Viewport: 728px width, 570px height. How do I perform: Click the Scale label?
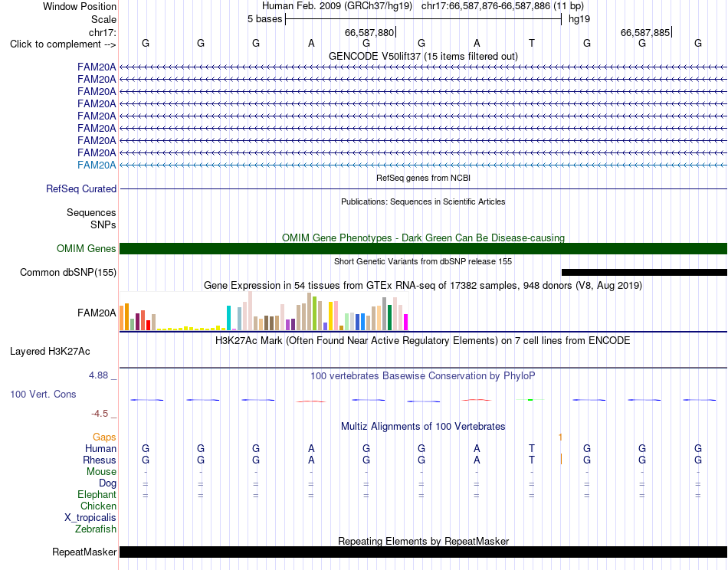[x=104, y=19]
